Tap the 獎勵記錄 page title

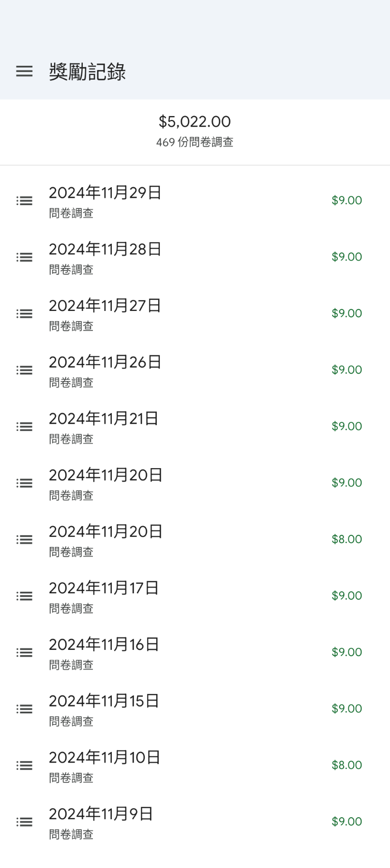[x=87, y=72]
